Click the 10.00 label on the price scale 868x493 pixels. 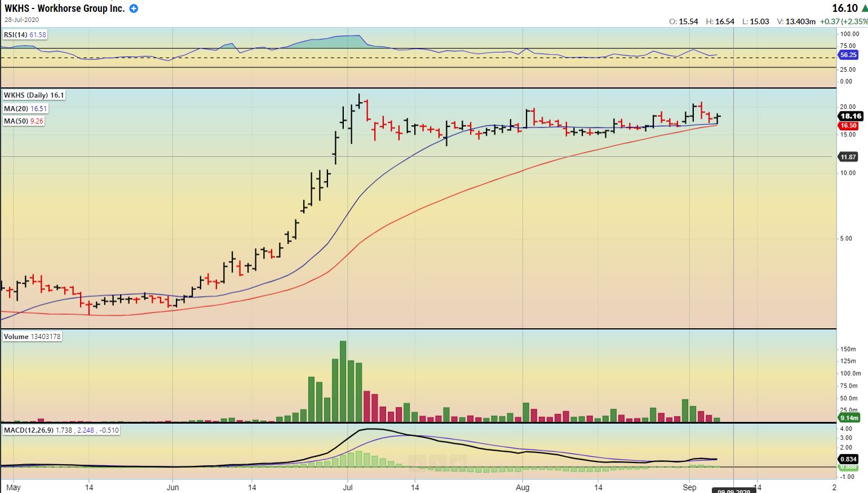pos(848,173)
